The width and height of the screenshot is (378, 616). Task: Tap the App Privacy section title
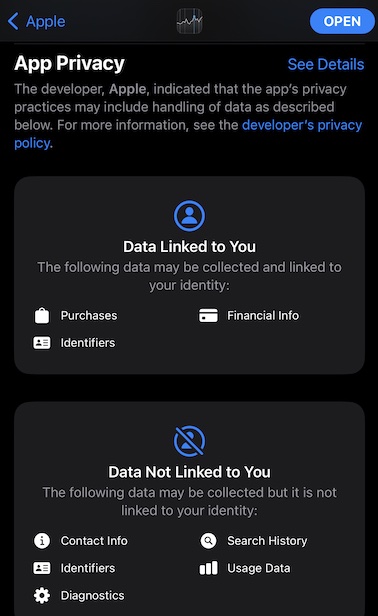[70, 64]
